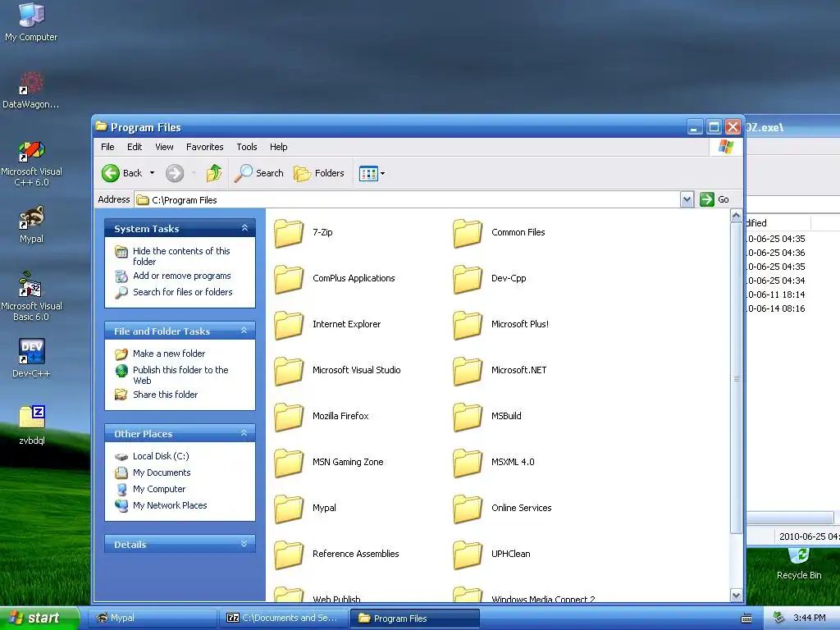The width and height of the screenshot is (840, 630).
Task: Go to My Computer in Other Places
Action: click(159, 489)
